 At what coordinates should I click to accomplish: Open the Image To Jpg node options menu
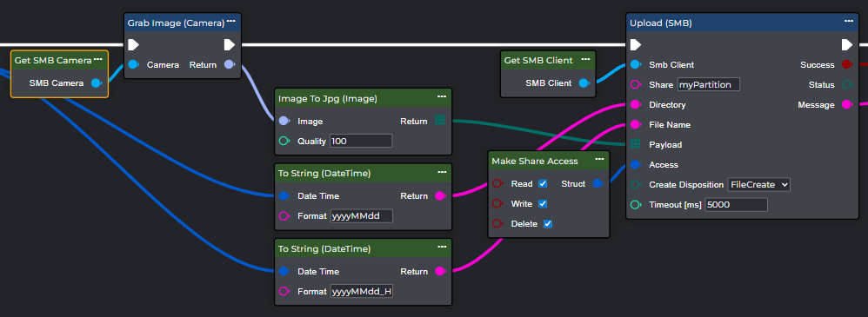[442, 96]
